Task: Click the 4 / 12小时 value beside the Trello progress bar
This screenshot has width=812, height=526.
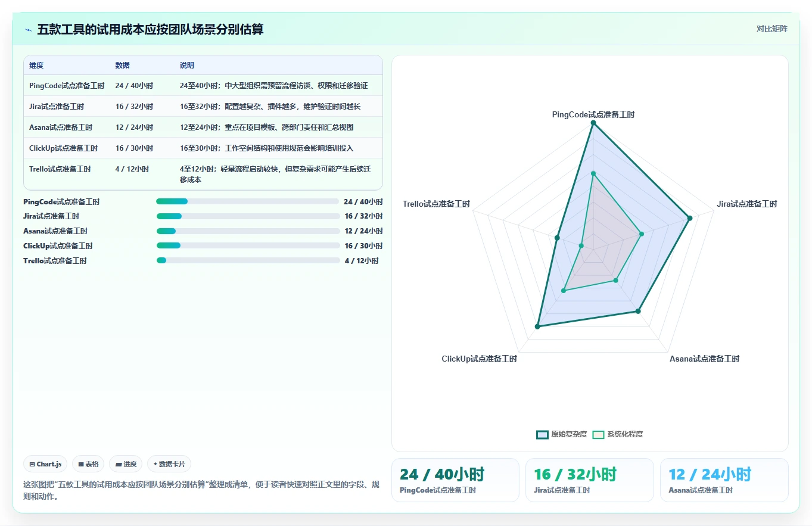Action: coord(362,261)
